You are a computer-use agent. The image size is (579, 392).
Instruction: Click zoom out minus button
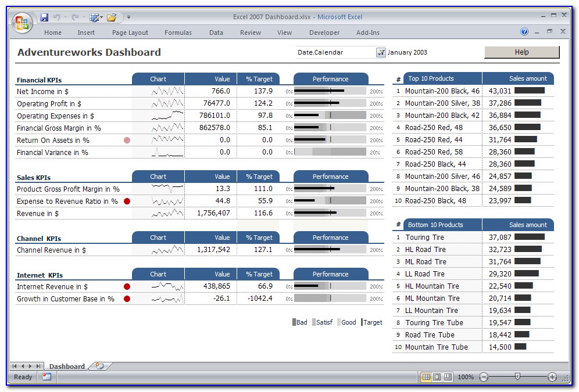click(x=483, y=377)
